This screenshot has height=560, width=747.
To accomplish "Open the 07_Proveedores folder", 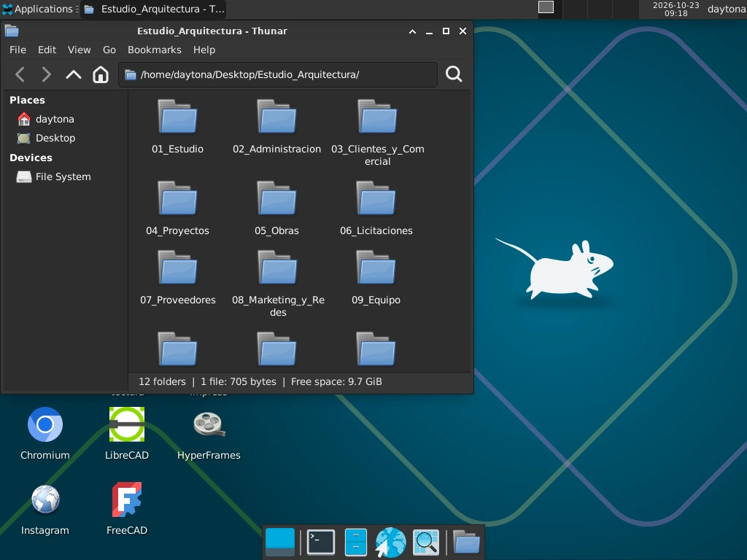I will tap(178, 278).
